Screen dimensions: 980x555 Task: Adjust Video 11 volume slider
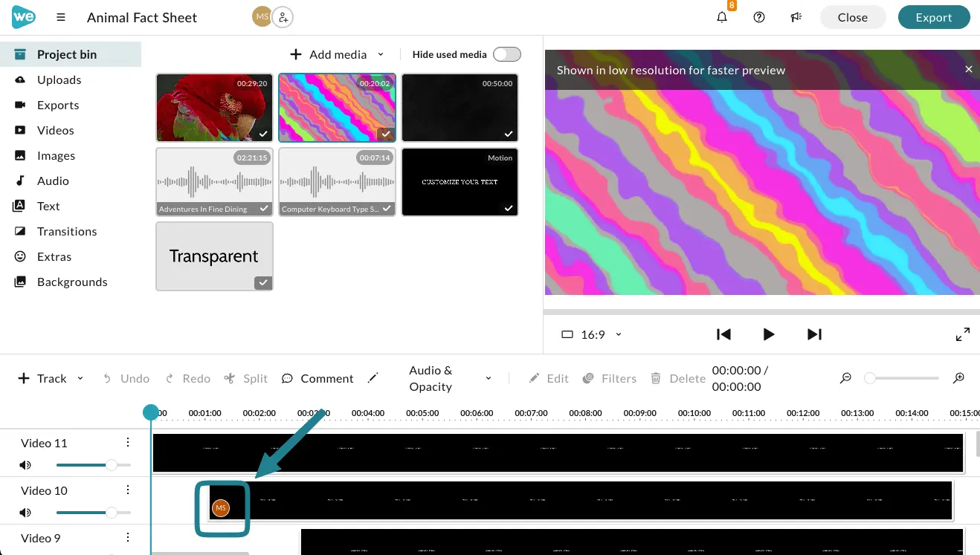point(94,465)
